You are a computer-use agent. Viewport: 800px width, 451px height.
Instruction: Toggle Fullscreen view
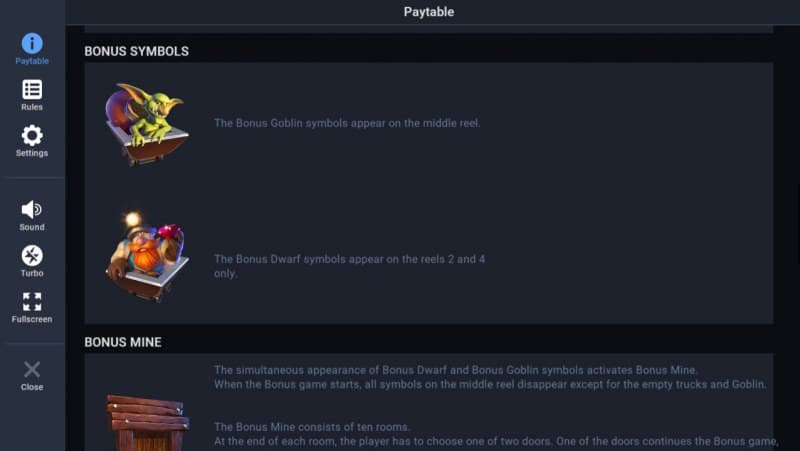pyautogui.click(x=32, y=302)
